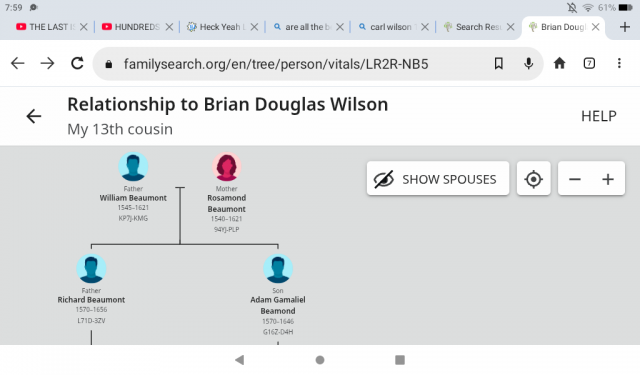
Task: Click the 'My 13th cousin' subtitle
Action: (x=120, y=129)
